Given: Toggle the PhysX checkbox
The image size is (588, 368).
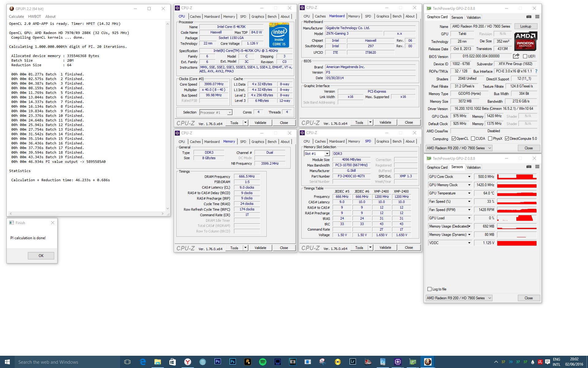Looking at the screenshot, I should tap(490, 139).
